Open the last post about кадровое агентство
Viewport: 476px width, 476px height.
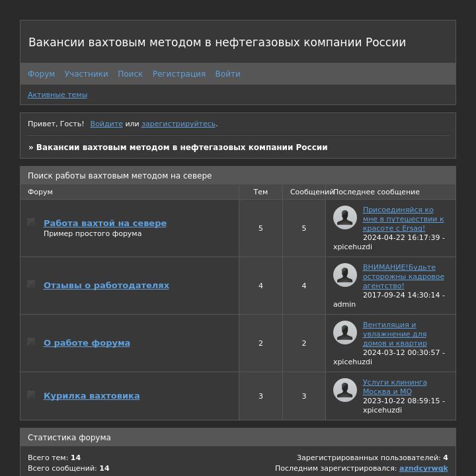[x=403, y=276]
